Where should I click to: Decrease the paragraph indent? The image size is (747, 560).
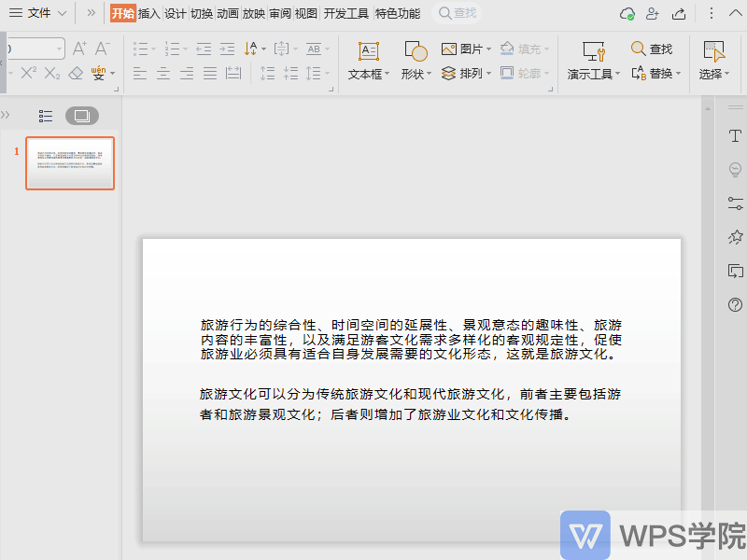204,49
